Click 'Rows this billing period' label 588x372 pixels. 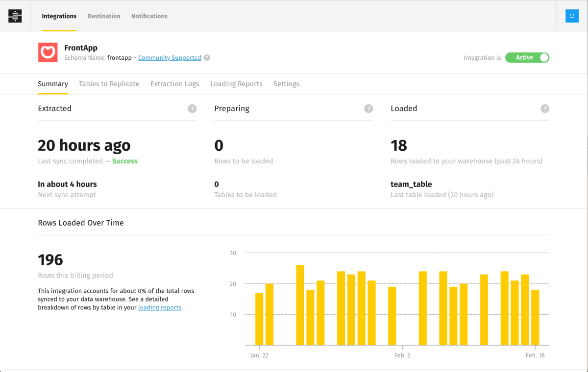75,275
